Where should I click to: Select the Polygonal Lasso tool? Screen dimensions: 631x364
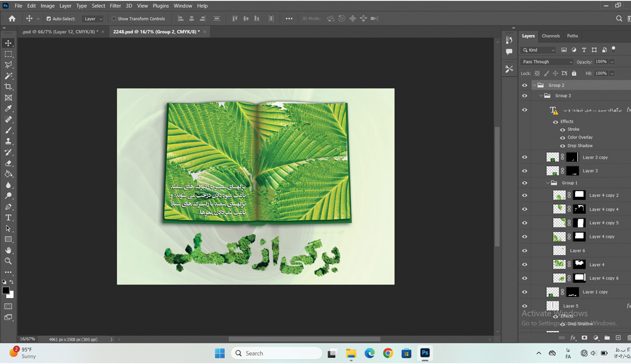pos(8,65)
